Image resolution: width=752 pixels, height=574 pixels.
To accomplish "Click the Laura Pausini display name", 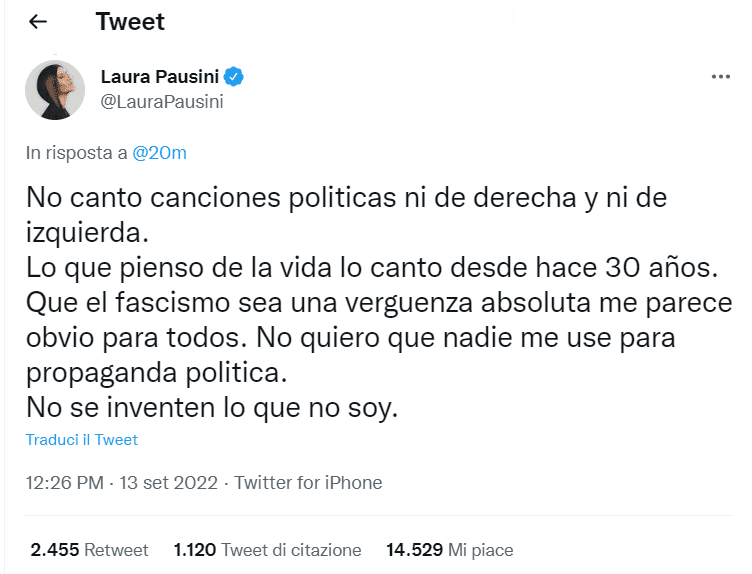I will click(x=161, y=77).
